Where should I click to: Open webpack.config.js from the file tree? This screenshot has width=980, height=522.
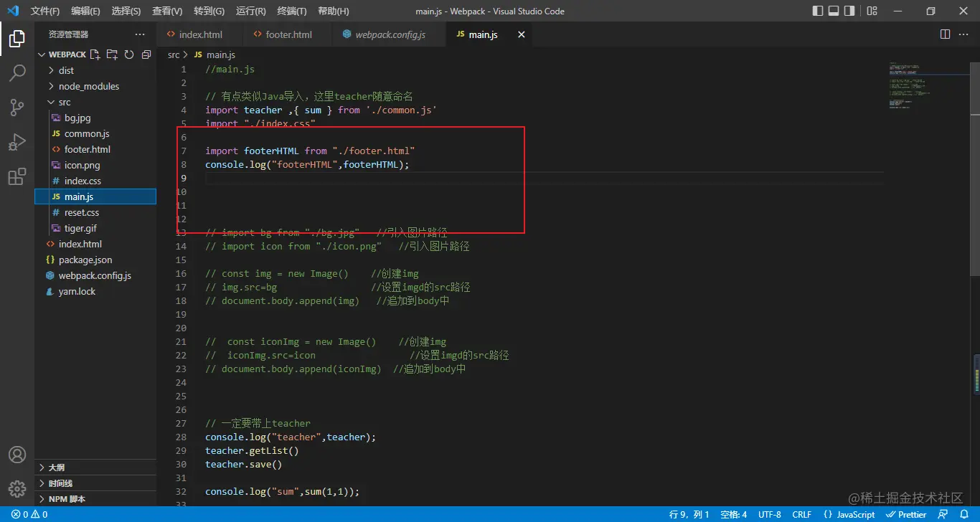95,275
